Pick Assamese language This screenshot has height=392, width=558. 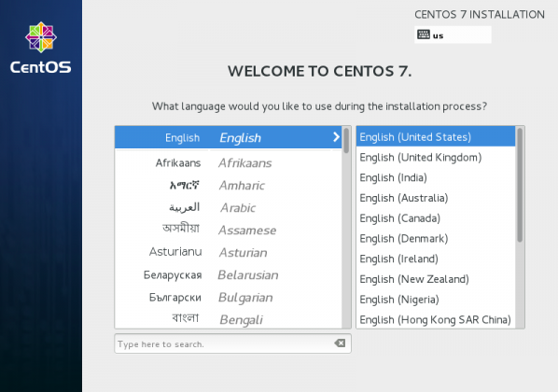pos(228,230)
